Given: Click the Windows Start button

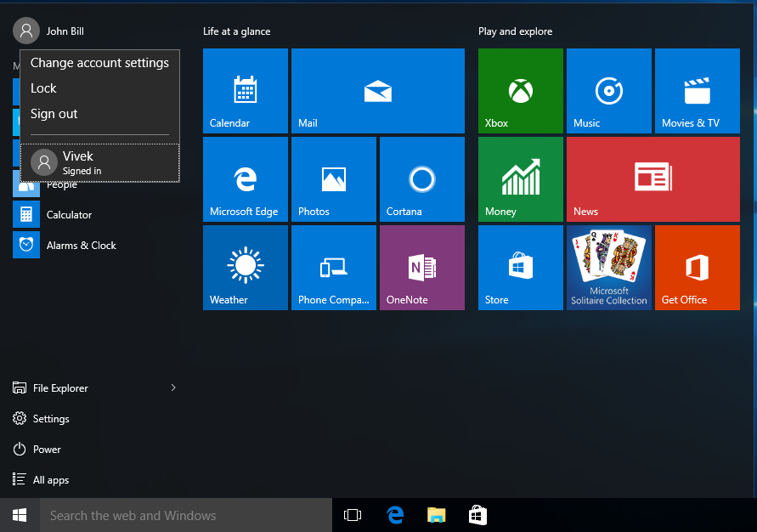Looking at the screenshot, I should [20, 515].
